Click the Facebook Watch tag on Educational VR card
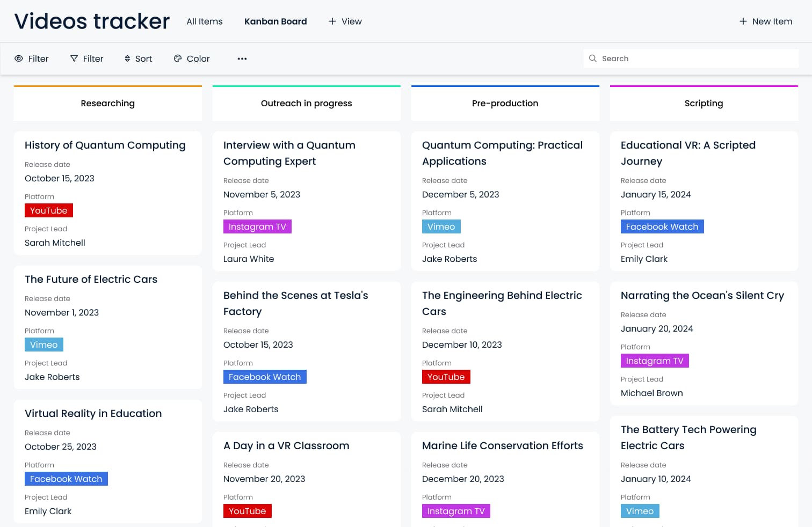Viewport: 812px width, 527px height. (x=662, y=226)
